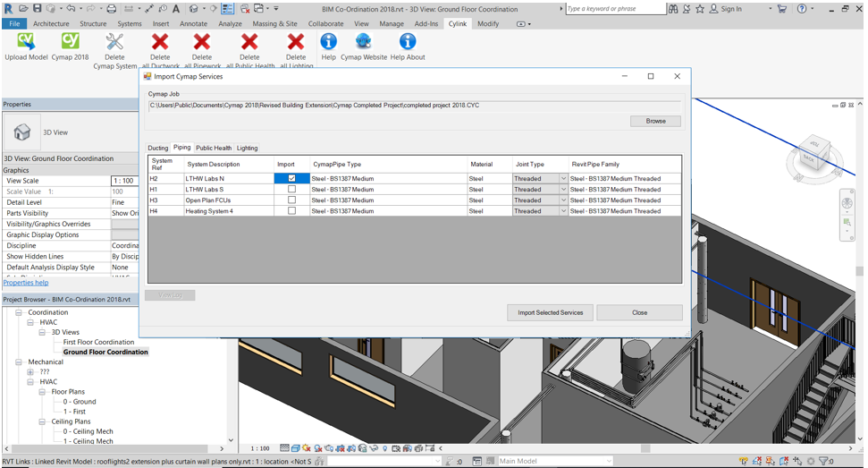Click the View Scale 1:100 field
Viewport: 868px width, 468px height.
coord(124,181)
